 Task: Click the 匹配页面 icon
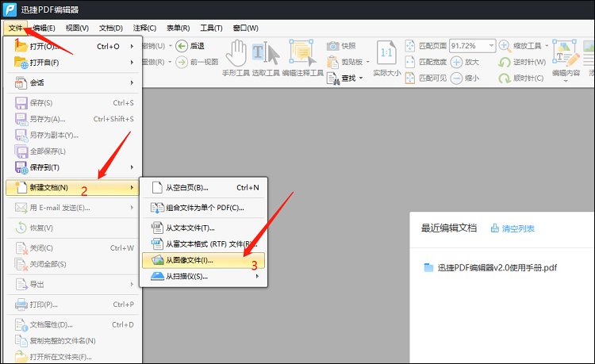tap(410, 46)
